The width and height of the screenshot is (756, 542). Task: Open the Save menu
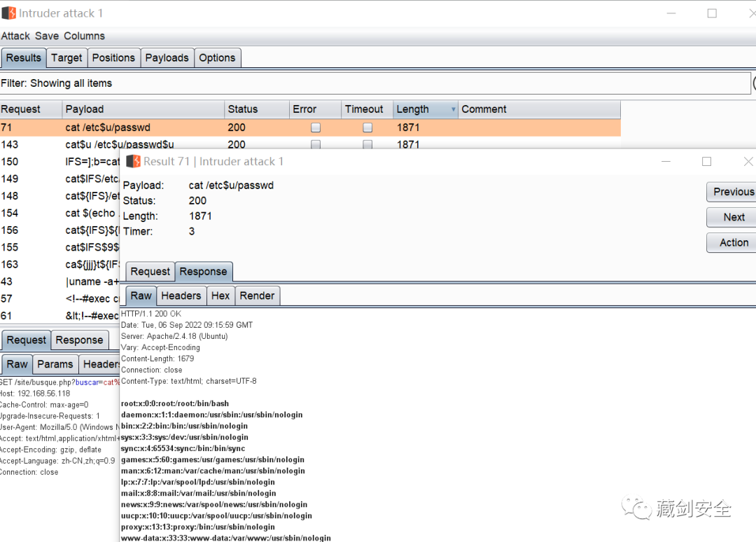[x=47, y=36]
